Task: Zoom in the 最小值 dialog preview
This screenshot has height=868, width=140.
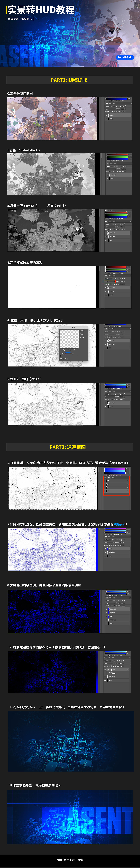Action: pos(74,350)
